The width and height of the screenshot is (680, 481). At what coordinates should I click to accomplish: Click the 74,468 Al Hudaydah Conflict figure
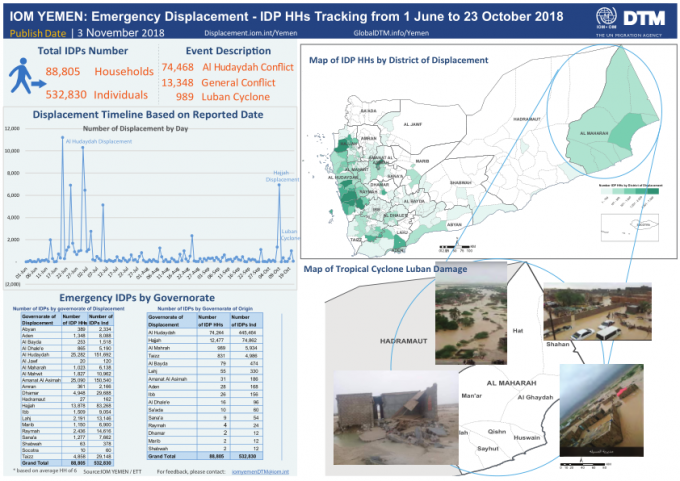coord(178,66)
